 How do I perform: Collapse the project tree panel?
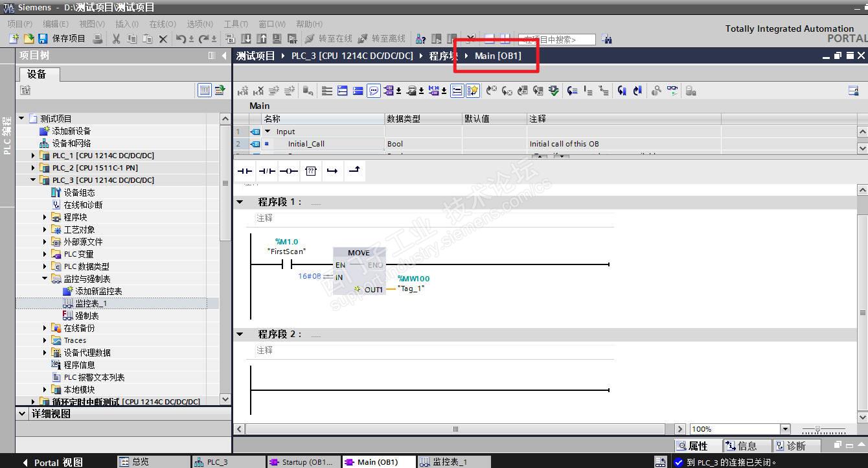[x=224, y=56]
